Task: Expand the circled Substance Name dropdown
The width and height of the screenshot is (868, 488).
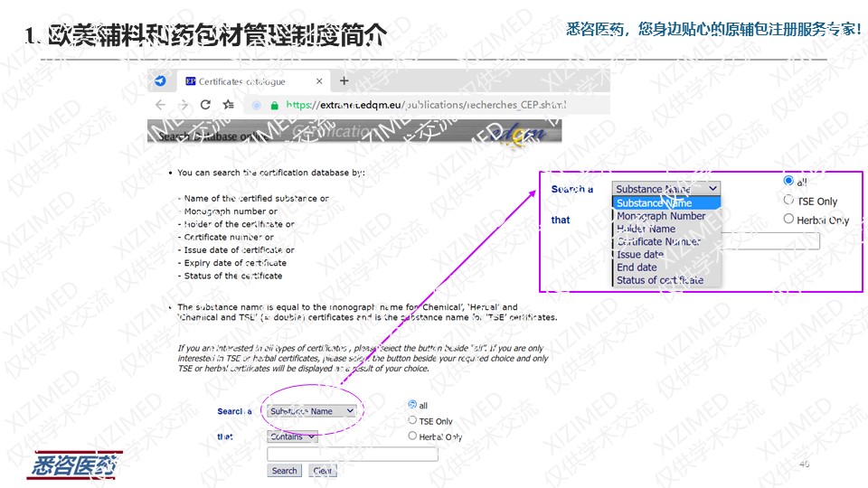Action: (x=312, y=411)
